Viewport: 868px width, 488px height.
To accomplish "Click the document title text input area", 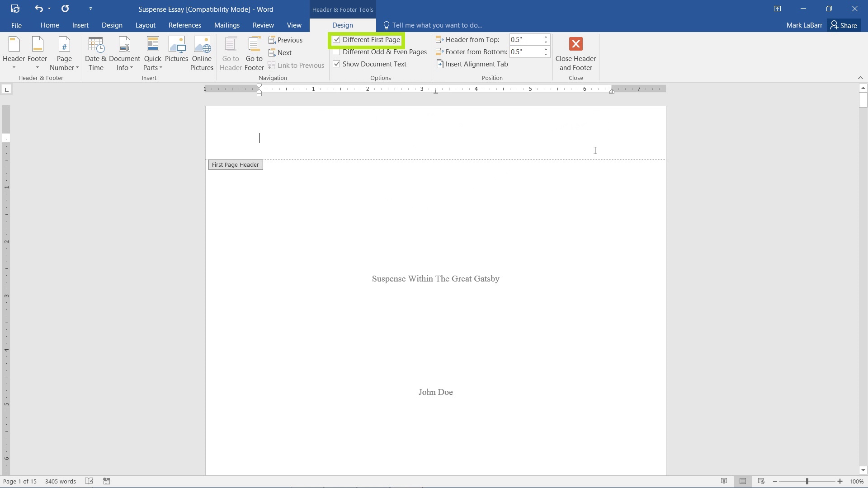I will point(435,278).
